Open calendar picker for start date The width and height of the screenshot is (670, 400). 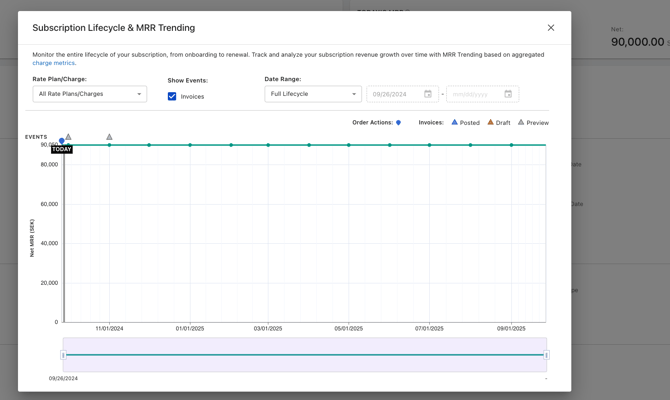(428, 94)
